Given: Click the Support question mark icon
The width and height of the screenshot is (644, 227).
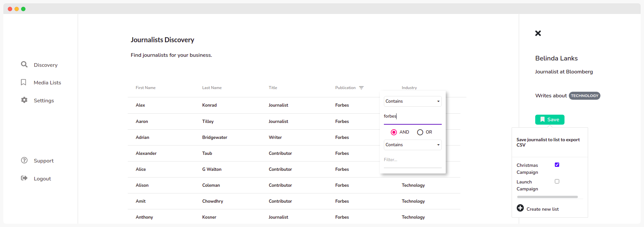Looking at the screenshot, I should click(x=24, y=161).
